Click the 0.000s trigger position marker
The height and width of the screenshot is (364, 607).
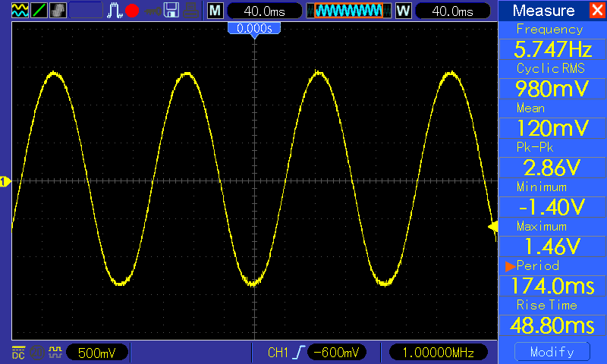click(254, 29)
